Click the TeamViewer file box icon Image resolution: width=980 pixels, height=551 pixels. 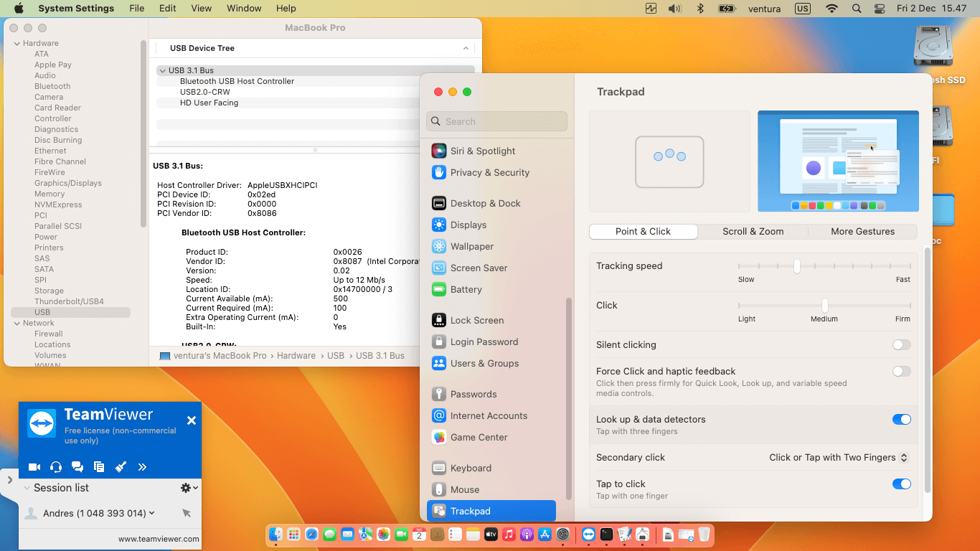[99, 467]
